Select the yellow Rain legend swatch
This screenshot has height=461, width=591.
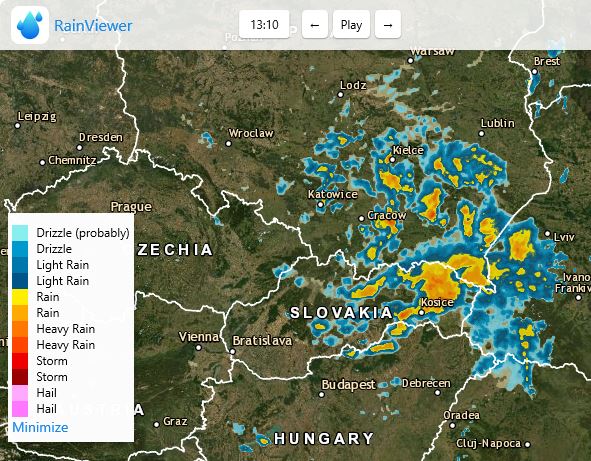pyautogui.click(x=20, y=297)
